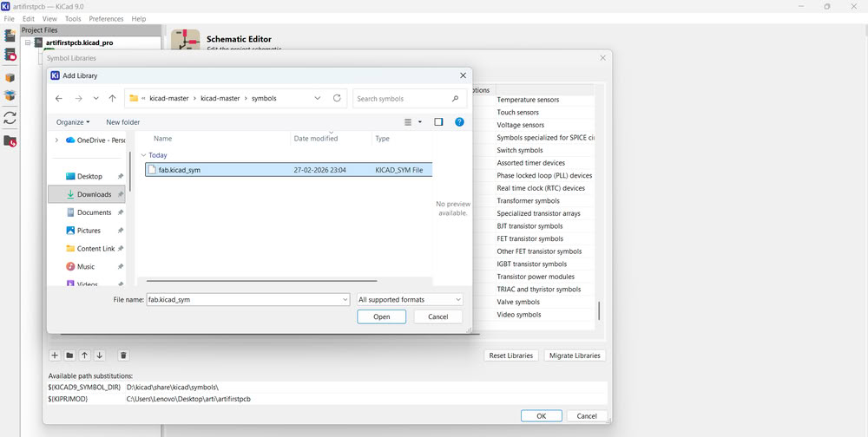Click the delete library trash icon
The width and height of the screenshot is (868, 437).
[x=124, y=355]
